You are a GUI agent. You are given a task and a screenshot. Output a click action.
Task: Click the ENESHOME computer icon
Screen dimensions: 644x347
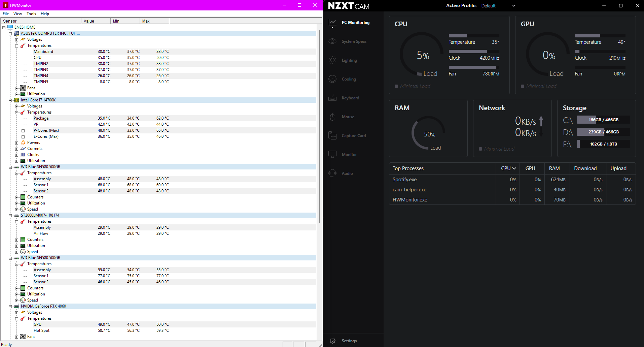tap(10, 27)
